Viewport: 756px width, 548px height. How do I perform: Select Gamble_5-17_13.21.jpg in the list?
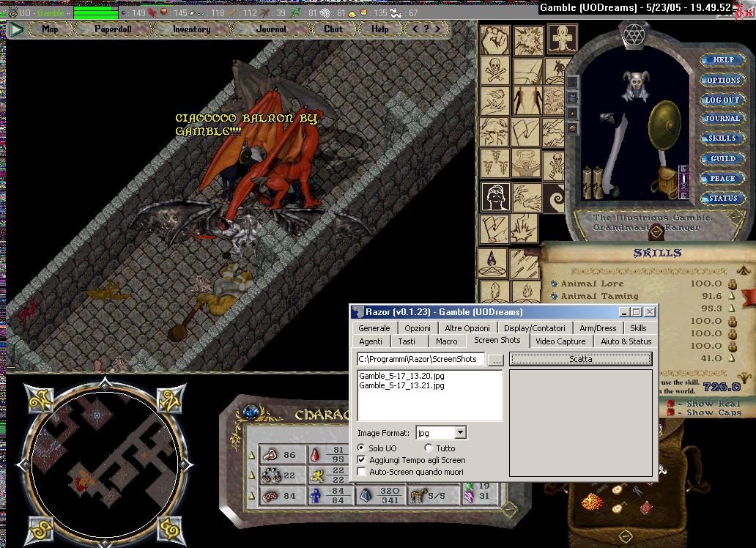point(401,385)
